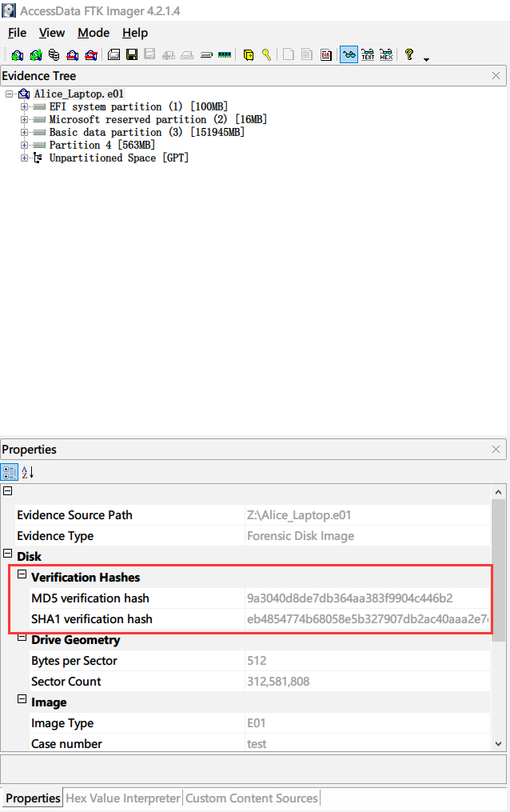Click the Capture Memory chip icon
The image size is (510, 812).
coord(225,54)
